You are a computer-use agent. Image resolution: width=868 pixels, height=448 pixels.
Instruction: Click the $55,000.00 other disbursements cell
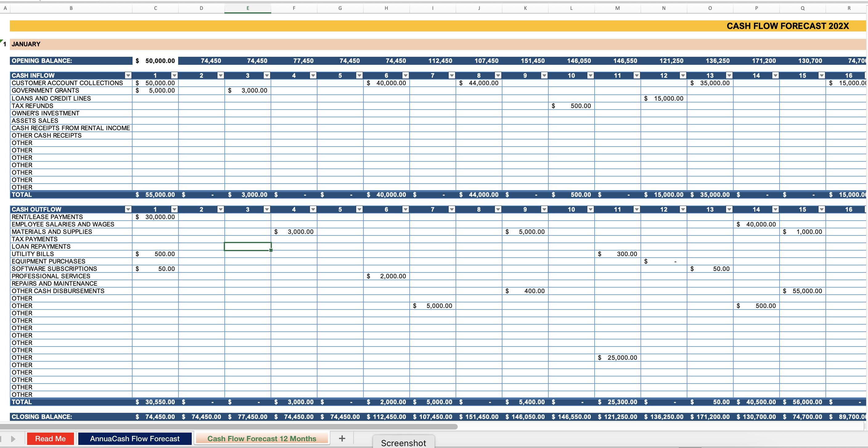[803, 291]
